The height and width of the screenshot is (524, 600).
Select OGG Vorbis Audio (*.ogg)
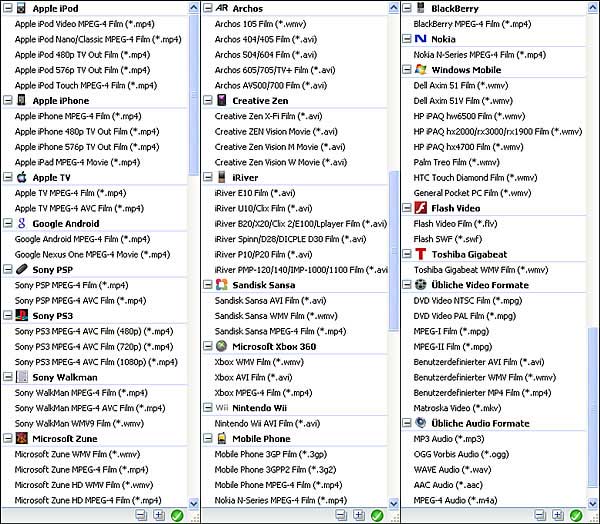461,454
